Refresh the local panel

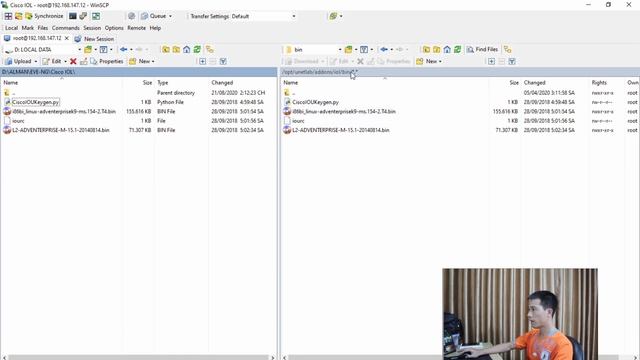coord(197,49)
